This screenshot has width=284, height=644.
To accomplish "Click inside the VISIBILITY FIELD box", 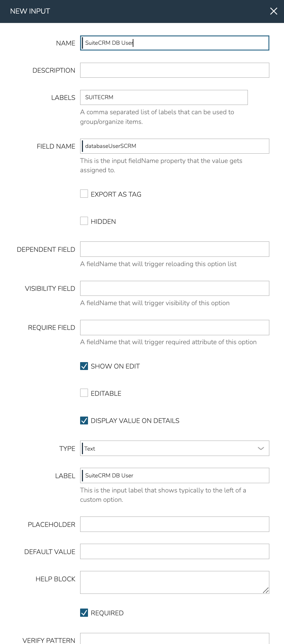I will tap(175, 288).
